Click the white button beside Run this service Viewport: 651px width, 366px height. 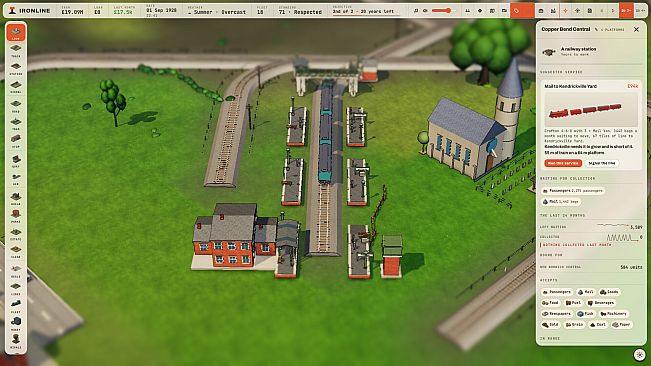[x=602, y=163]
